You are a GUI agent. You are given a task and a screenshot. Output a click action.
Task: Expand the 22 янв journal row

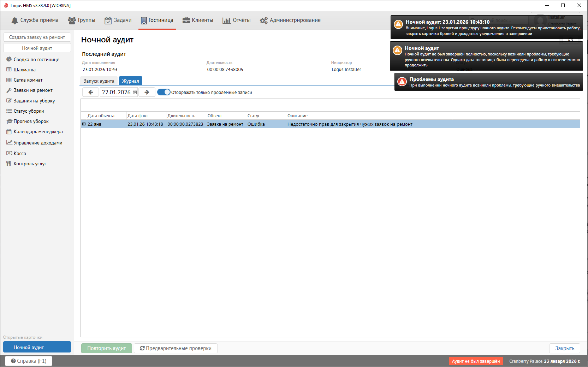coord(84,124)
